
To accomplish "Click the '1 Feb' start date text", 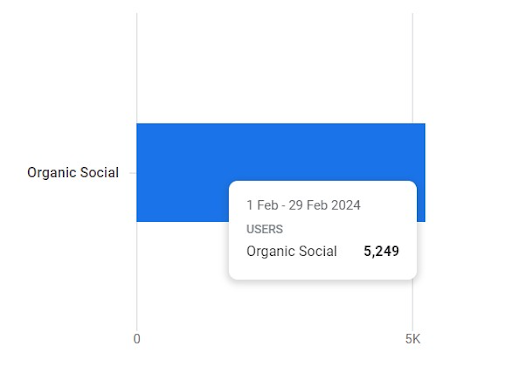I will [x=262, y=205].
